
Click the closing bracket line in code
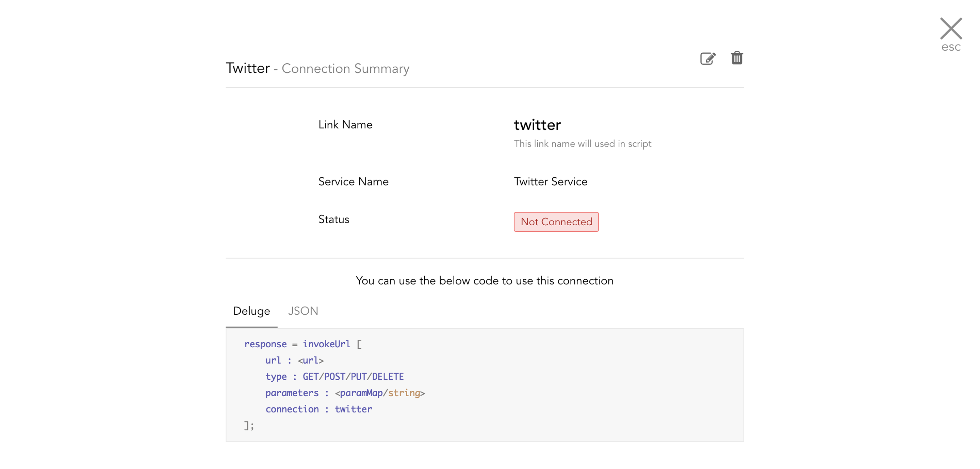(249, 426)
